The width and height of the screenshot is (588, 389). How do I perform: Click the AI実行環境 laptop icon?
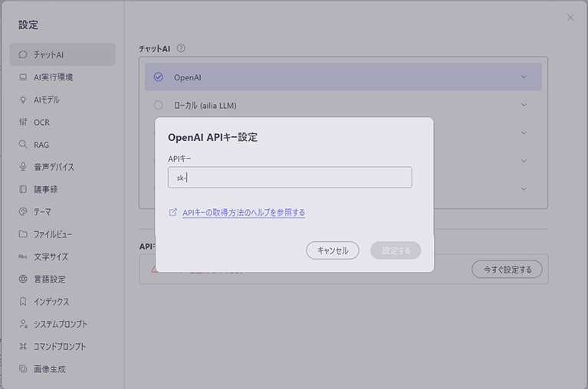23,77
